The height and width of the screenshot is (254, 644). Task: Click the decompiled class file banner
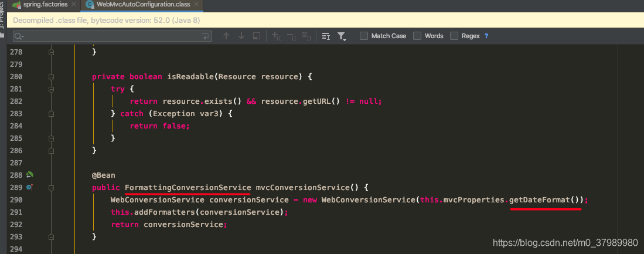point(325,20)
